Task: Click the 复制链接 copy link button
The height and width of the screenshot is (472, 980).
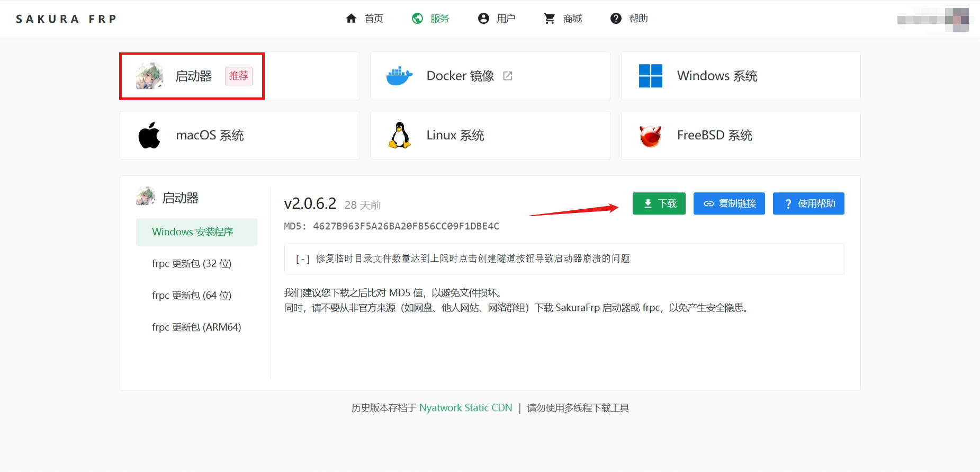Action: (729, 203)
